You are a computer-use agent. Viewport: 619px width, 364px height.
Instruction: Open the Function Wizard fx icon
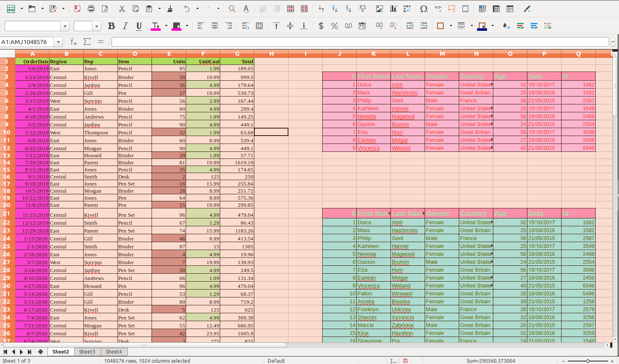coord(74,42)
